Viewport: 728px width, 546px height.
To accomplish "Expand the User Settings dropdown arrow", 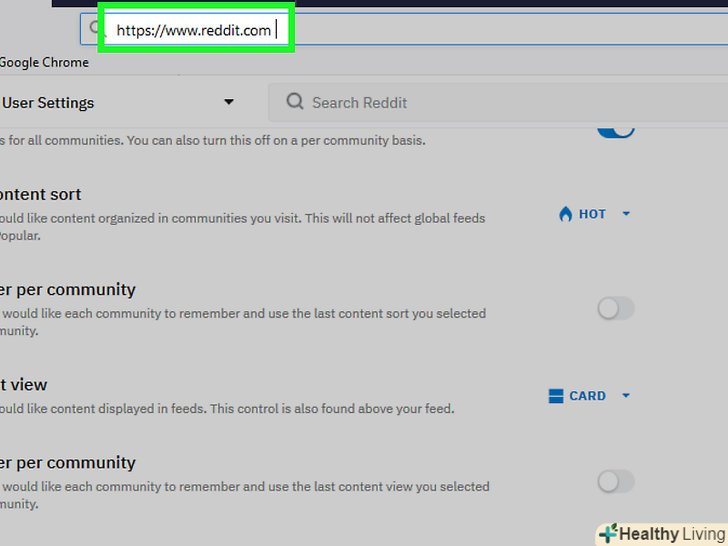I will click(229, 102).
